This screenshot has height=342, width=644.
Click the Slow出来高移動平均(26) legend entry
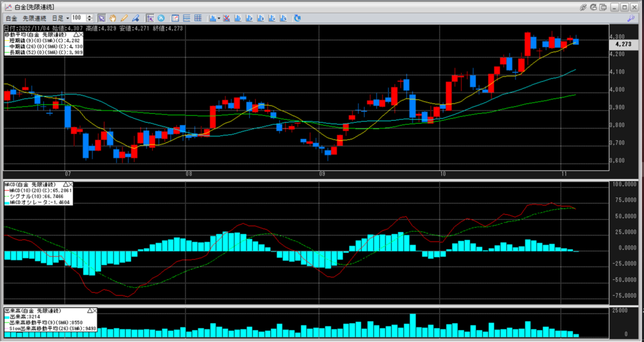point(50,328)
